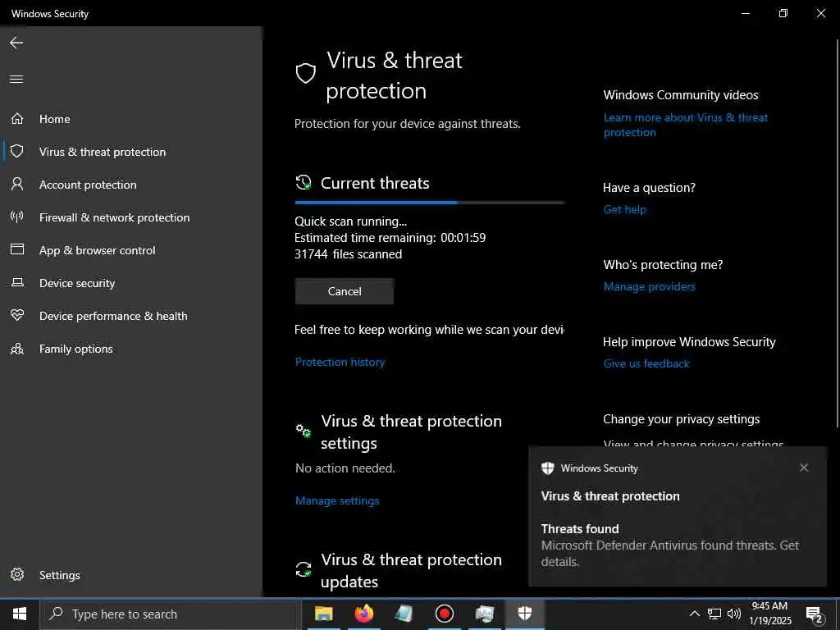
Task: Click the taskbar clock showing 9:45 AM
Action: (769, 614)
